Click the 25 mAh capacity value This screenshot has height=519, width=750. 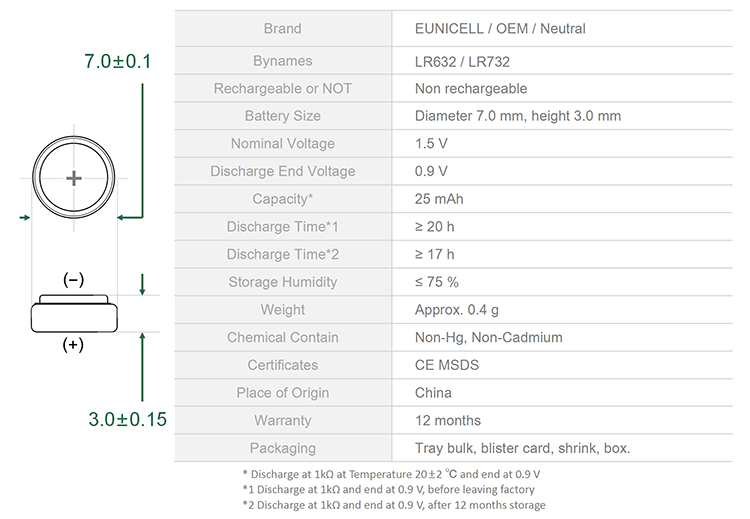tap(439, 199)
